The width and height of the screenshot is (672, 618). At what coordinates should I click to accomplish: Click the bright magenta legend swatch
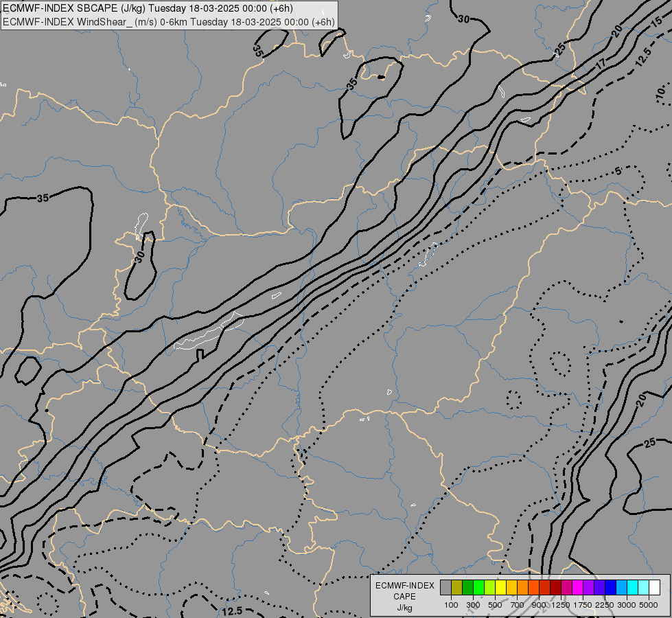577,588
